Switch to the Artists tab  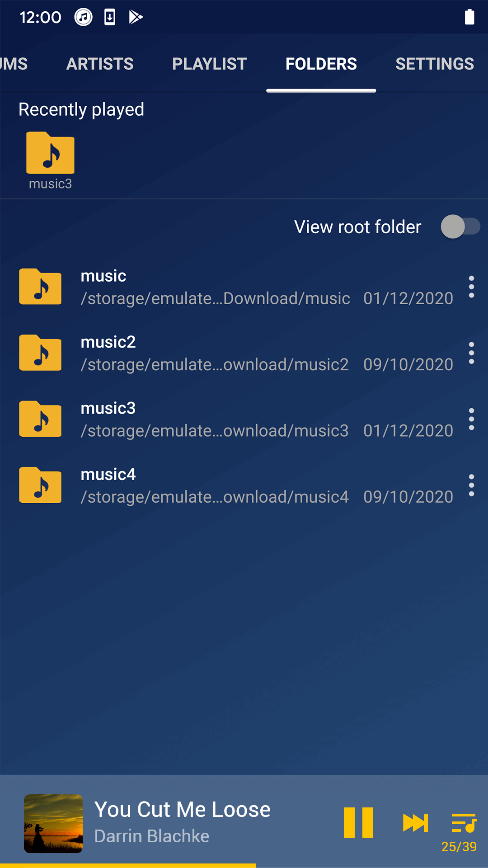100,64
